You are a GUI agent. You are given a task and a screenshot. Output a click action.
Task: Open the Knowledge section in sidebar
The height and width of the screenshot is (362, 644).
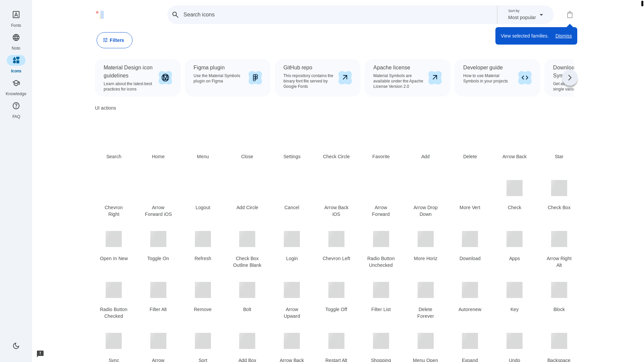[16, 87]
